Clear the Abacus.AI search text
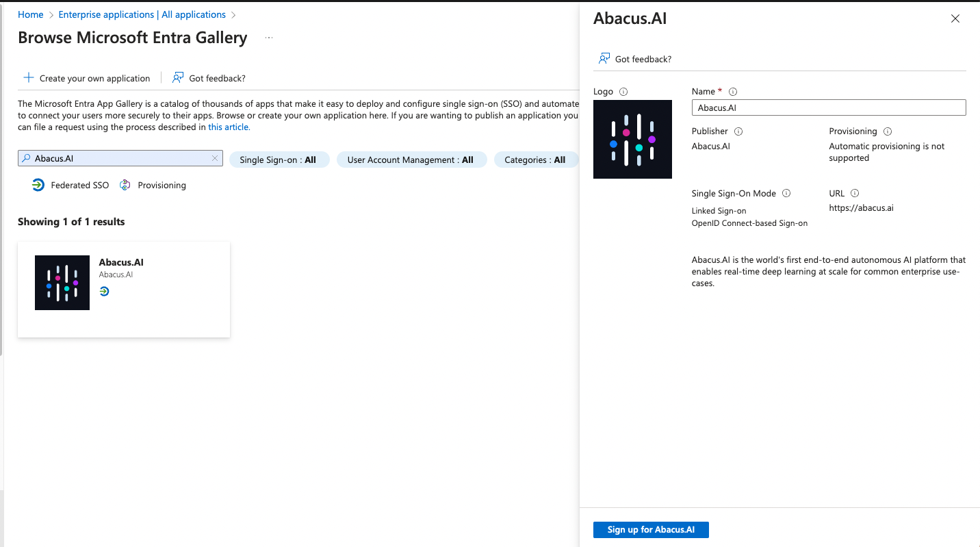Image resolution: width=980 pixels, height=547 pixels. tap(215, 158)
